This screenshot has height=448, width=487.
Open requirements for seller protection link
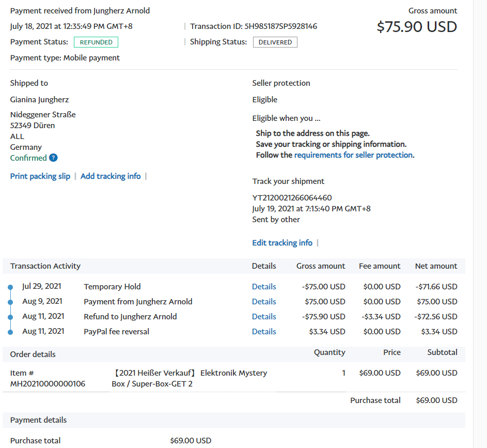353,155
